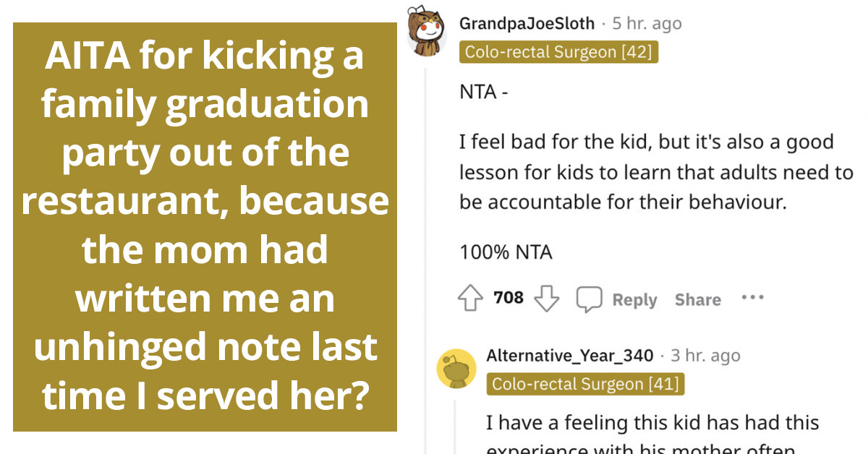Click the Colo-rectal Surgeon [41] flair badge
The image size is (868, 454).
click(x=587, y=384)
